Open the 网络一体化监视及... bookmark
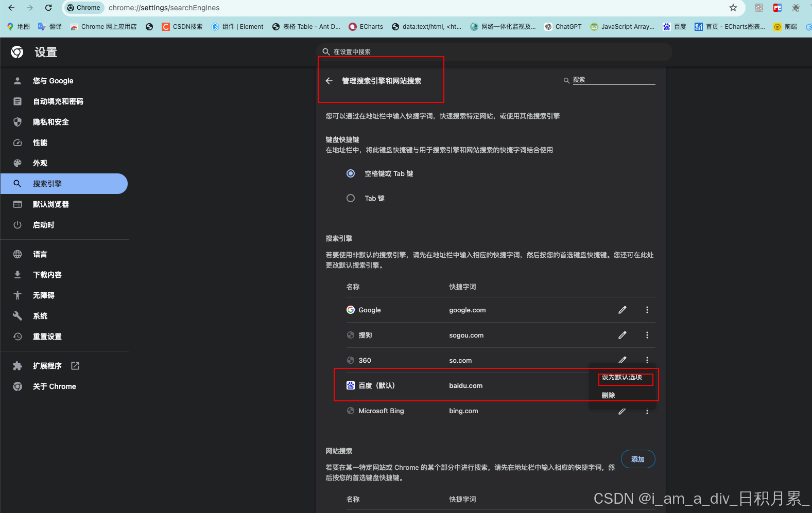 (503, 27)
